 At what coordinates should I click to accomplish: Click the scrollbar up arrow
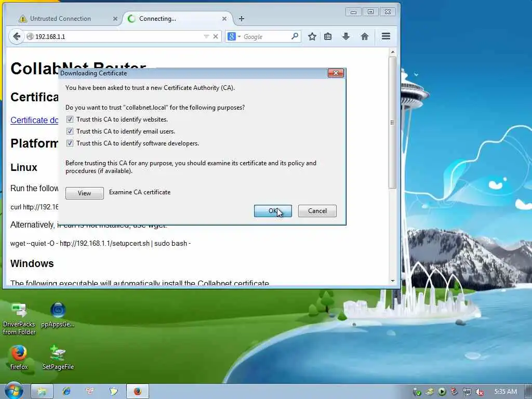392,52
